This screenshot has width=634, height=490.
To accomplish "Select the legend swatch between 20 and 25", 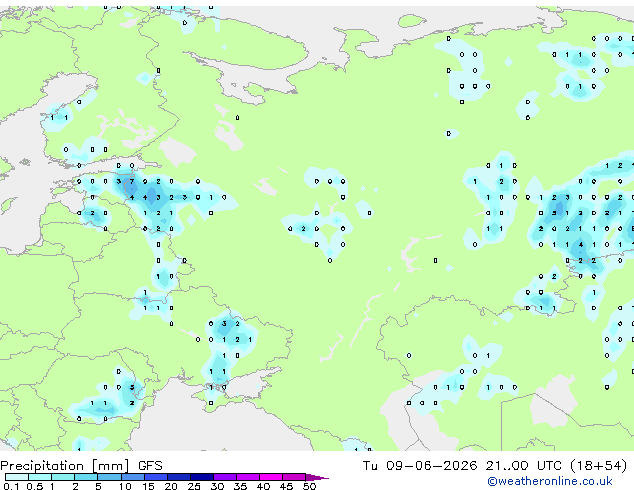I will pyautogui.click(x=179, y=477).
